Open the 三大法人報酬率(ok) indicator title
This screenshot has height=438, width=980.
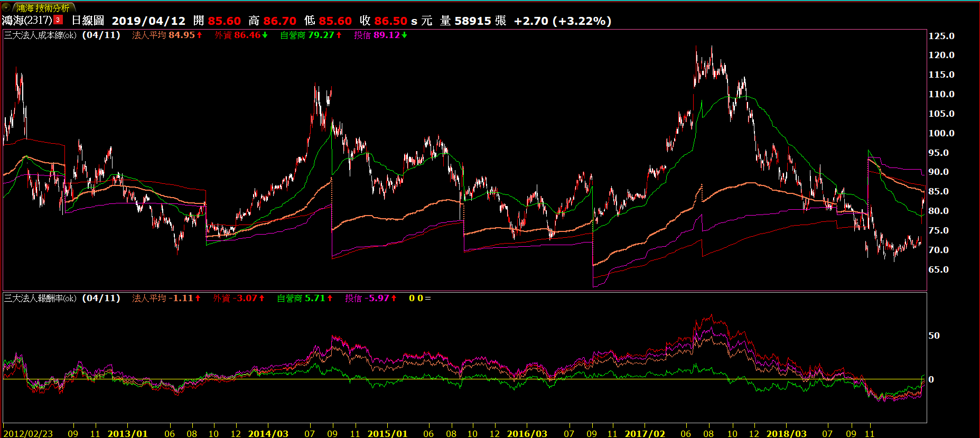[40, 299]
